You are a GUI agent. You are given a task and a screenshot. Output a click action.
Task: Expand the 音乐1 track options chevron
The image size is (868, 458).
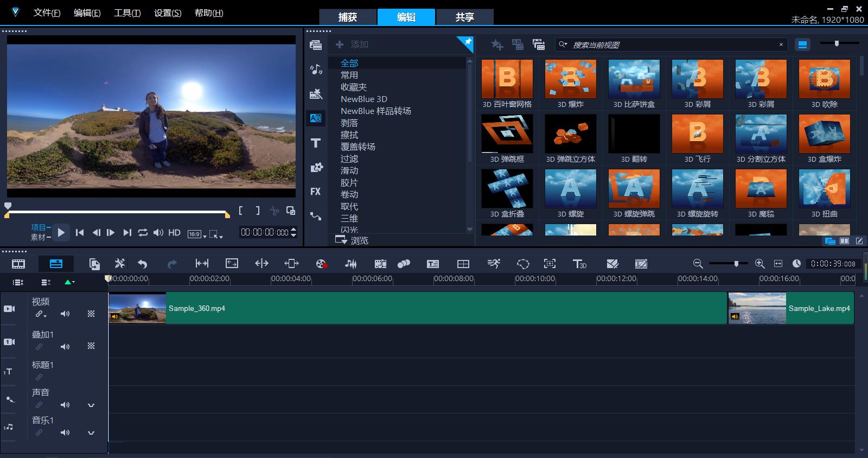(91, 432)
